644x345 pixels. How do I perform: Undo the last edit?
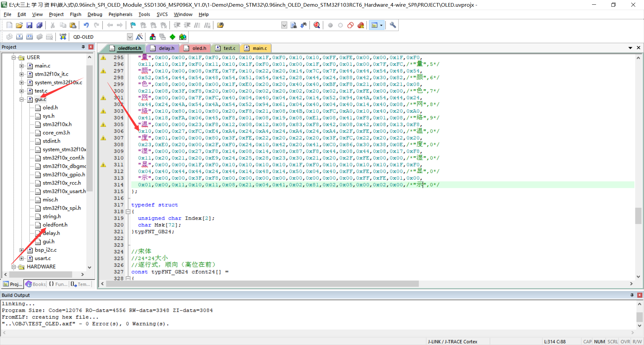pos(86,25)
